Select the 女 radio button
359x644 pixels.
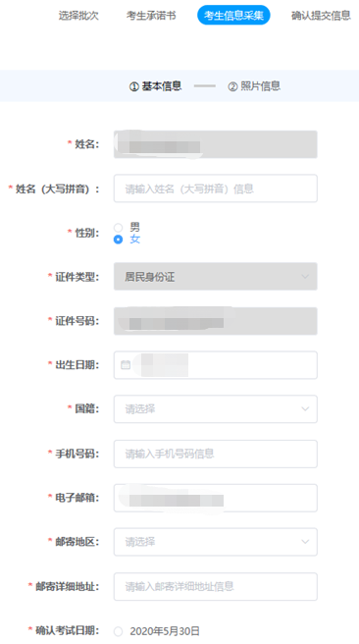pos(118,239)
